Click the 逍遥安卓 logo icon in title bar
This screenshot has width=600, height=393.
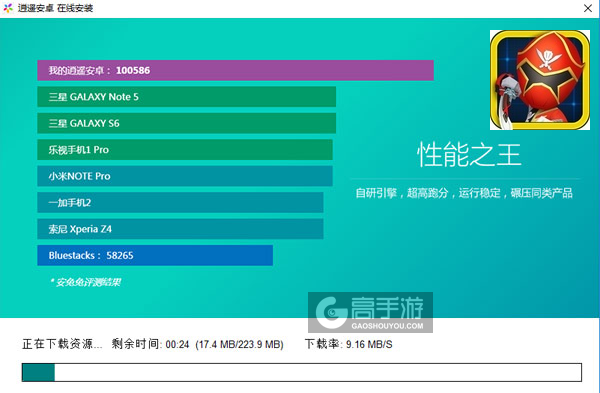coord(8,8)
